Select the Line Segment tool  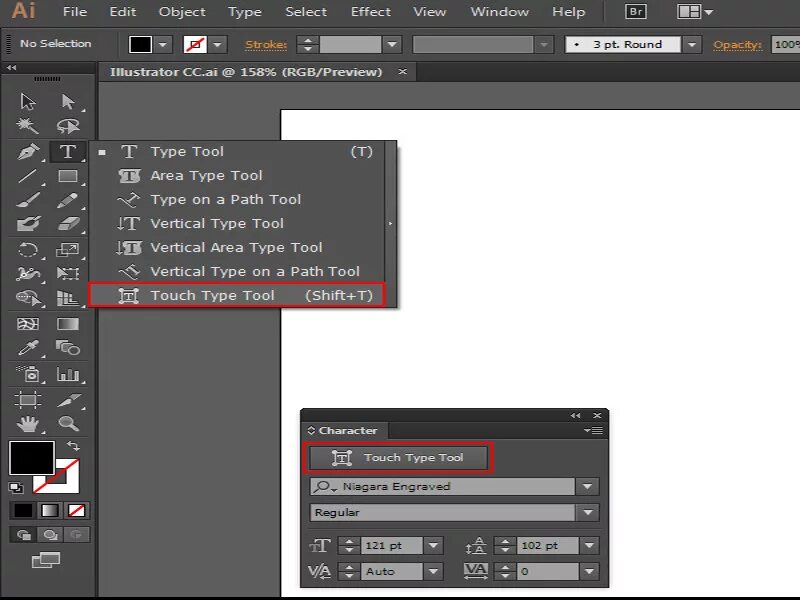pyautogui.click(x=28, y=176)
